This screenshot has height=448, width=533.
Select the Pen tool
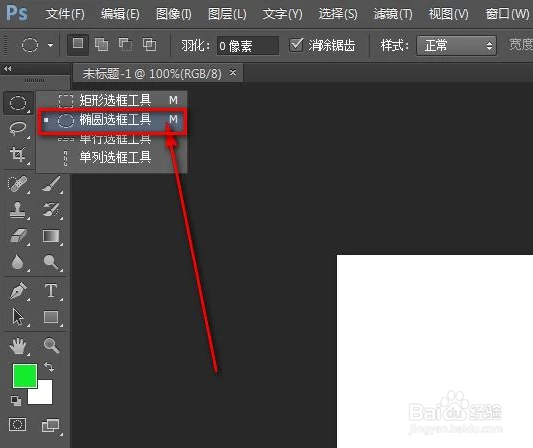[18, 291]
